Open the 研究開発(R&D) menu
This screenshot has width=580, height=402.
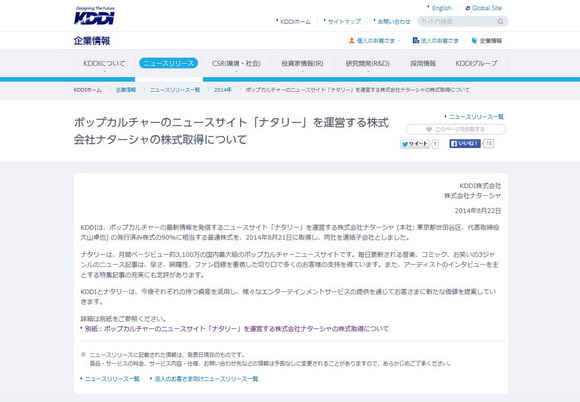(x=368, y=63)
